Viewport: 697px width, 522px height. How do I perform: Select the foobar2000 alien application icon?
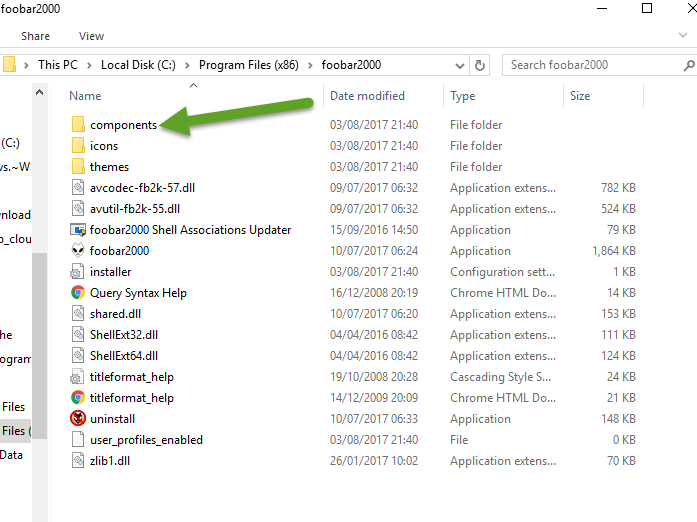click(79, 251)
